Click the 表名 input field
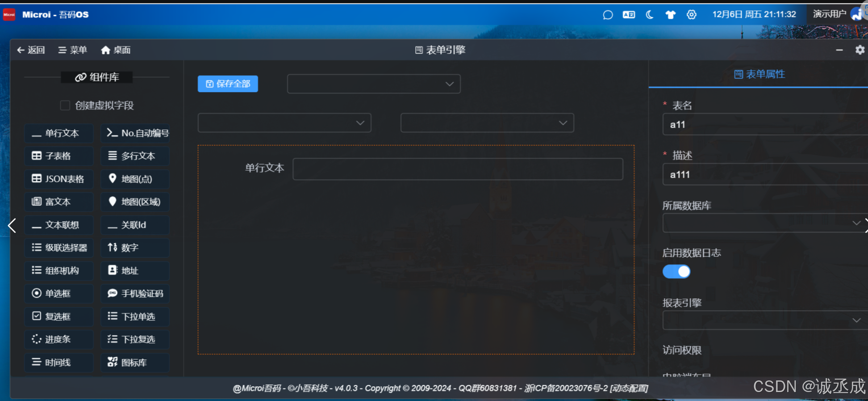This screenshot has width=868, height=401. pos(764,125)
